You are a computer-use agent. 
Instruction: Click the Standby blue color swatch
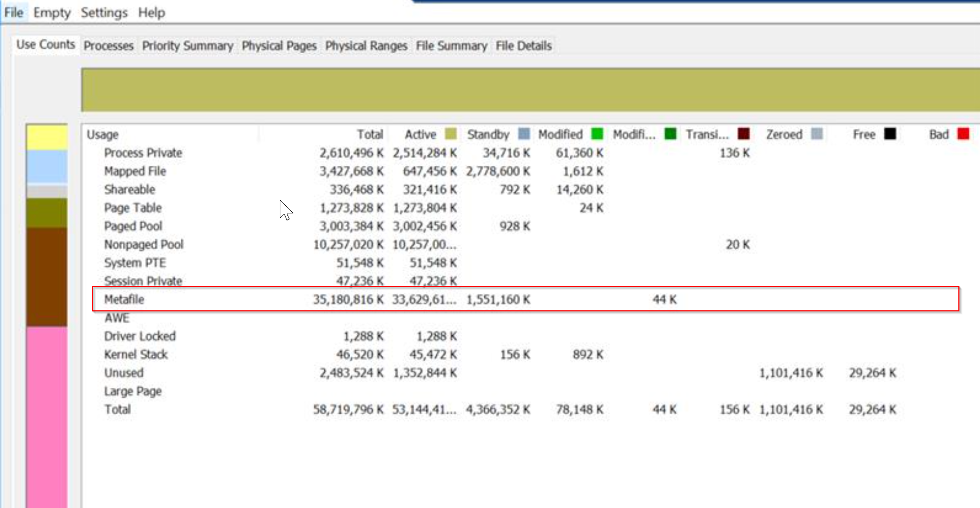(x=524, y=134)
